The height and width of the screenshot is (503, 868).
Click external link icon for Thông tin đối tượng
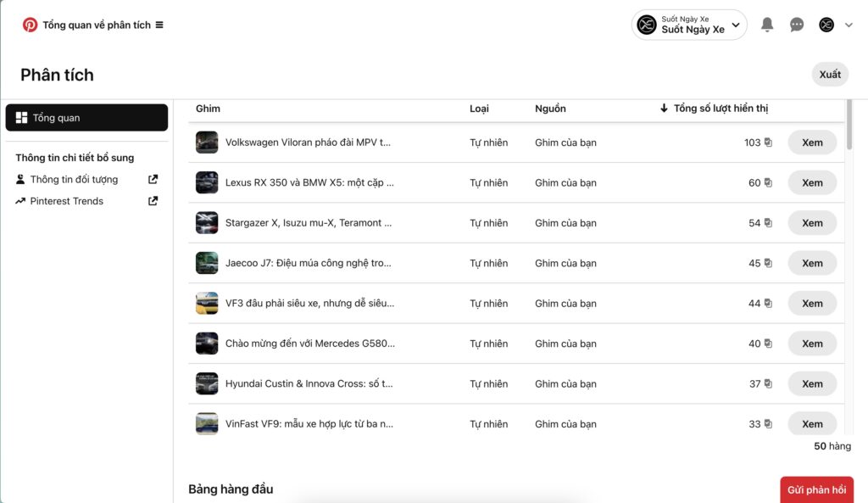(x=153, y=180)
